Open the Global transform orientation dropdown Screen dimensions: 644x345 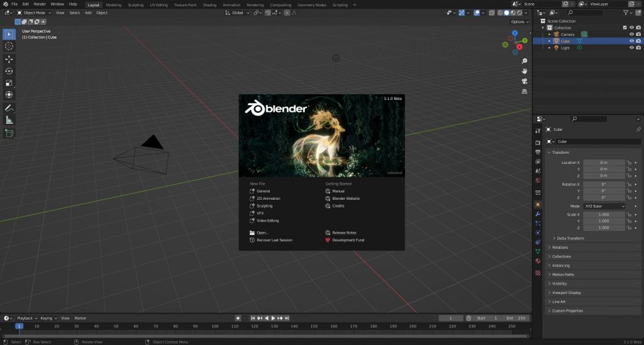[237, 13]
